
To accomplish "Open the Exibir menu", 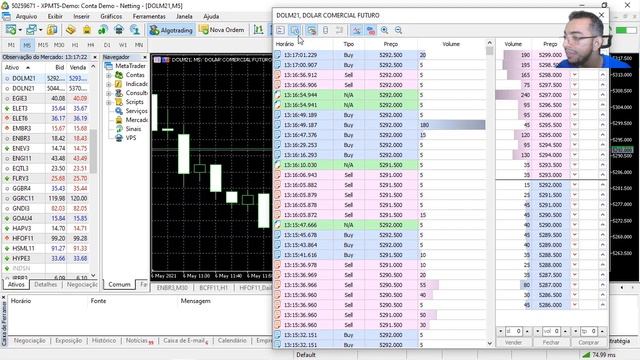I will click(55, 16).
